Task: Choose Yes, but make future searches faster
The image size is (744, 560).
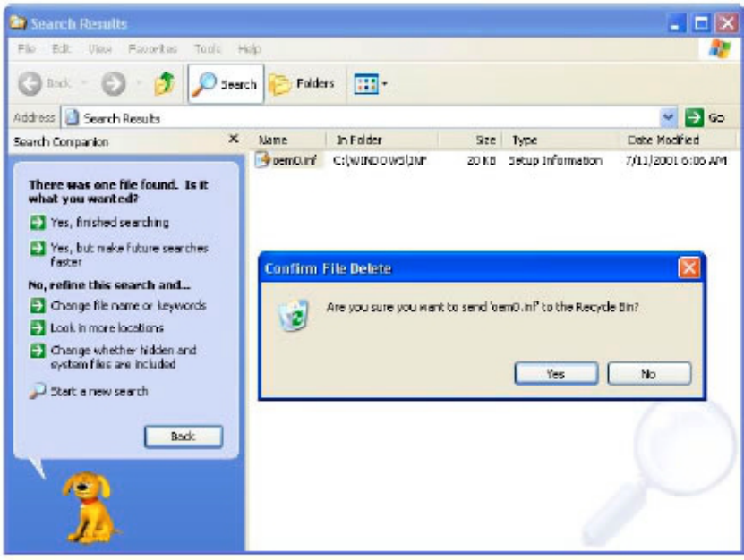Action: (x=119, y=255)
